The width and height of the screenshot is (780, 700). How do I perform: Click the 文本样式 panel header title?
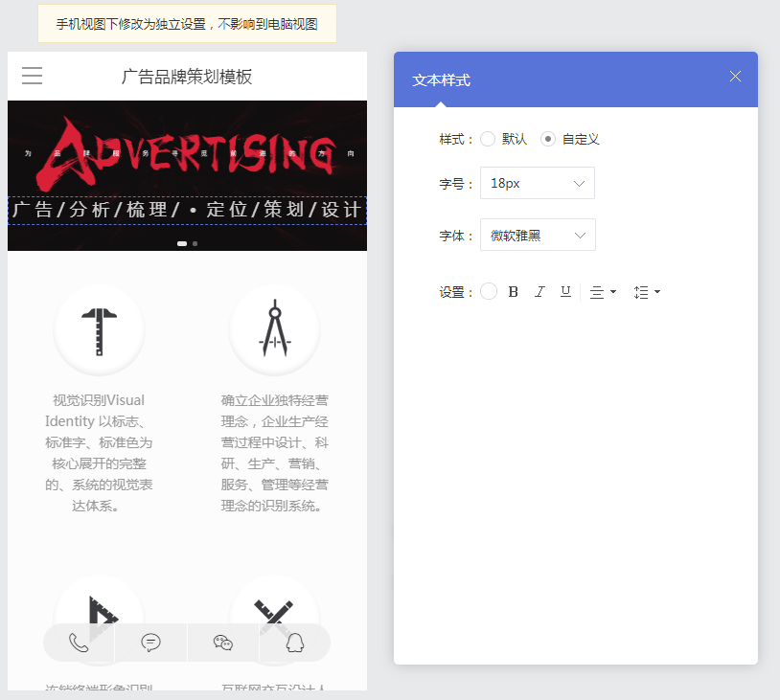click(x=441, y=80)
